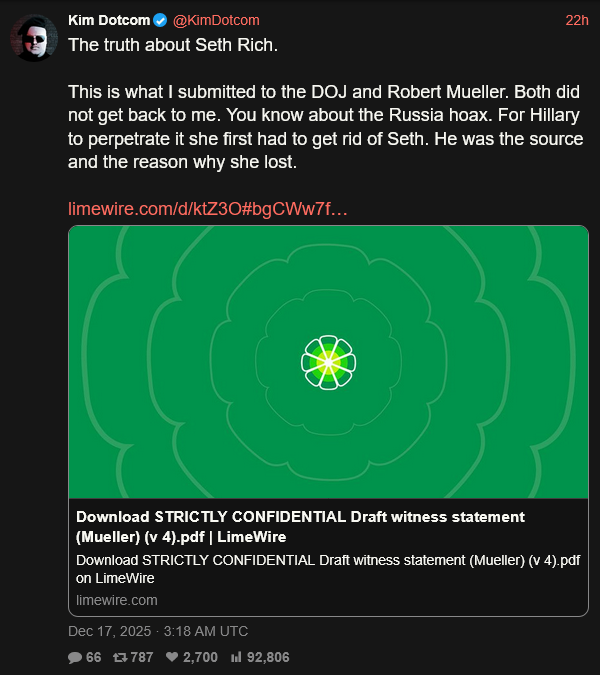
Task: Open the Kim Dotcom display name
Action: tap(107, 20)
